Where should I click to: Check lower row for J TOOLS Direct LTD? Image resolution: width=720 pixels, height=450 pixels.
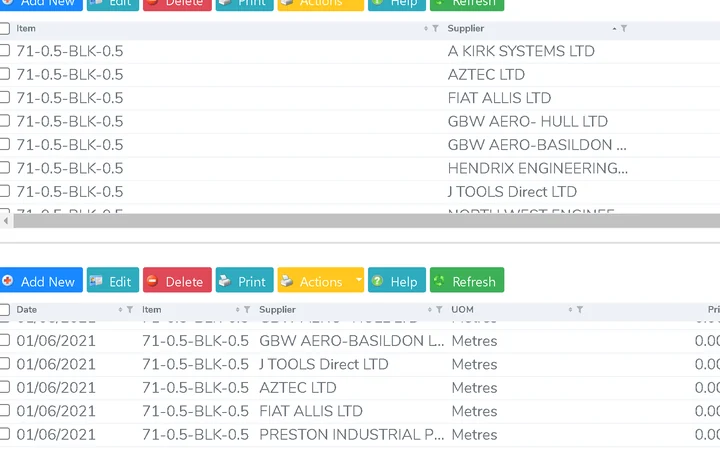point(5,364)
